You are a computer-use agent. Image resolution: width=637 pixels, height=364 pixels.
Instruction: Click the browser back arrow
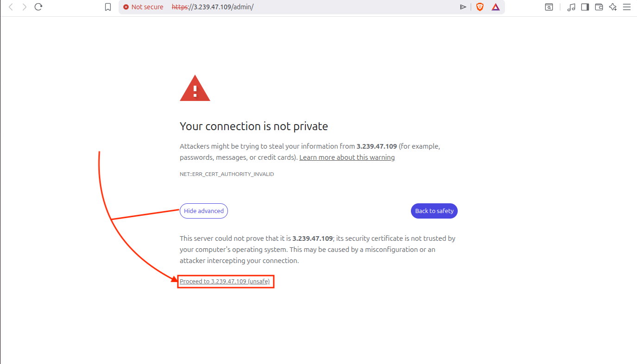point(11,7)
